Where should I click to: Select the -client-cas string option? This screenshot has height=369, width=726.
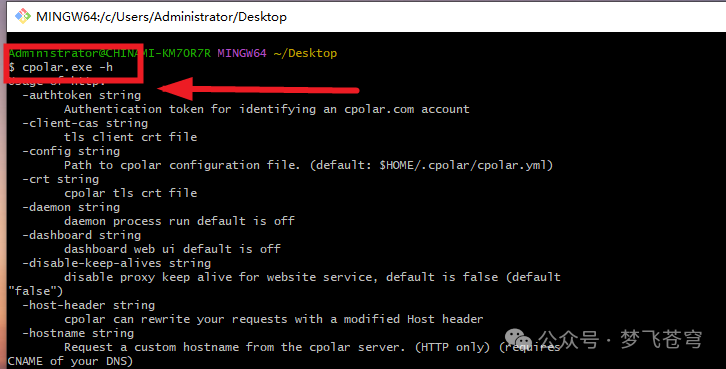(x=85, y=123)
